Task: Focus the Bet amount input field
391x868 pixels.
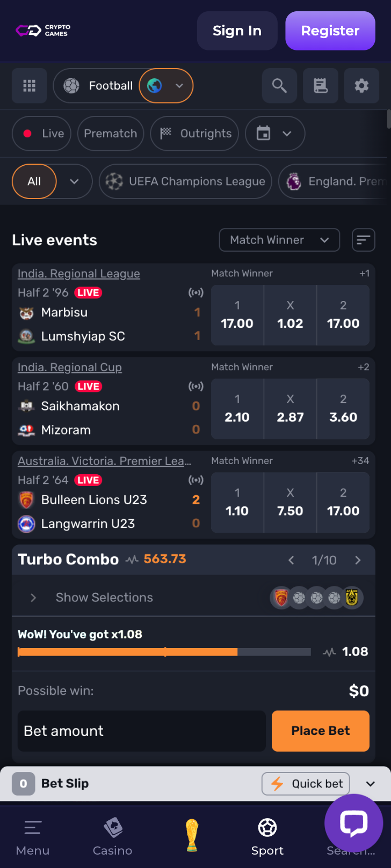Action: click(142, 731)
